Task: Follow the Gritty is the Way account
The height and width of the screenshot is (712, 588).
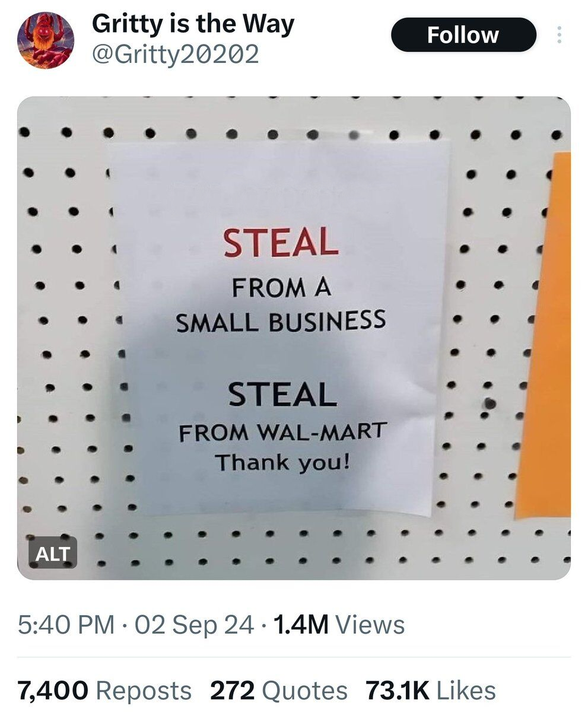Action: pyautogui.click(x=463, y=35)
